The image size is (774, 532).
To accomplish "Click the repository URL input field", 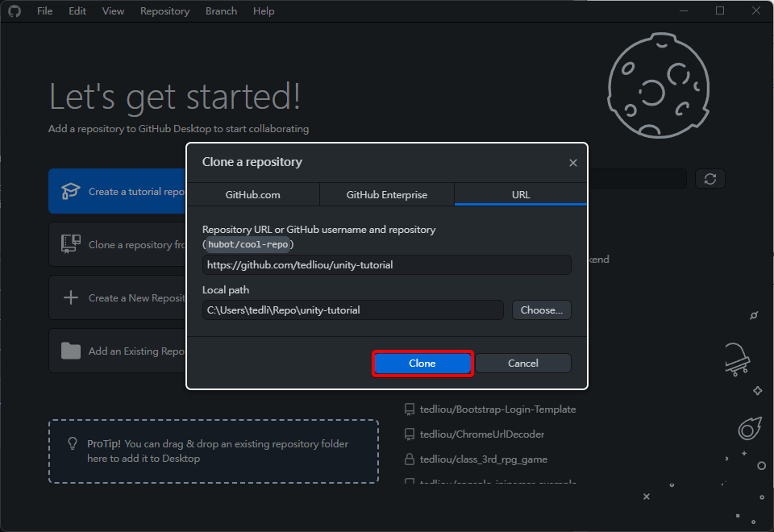I will click(386, 265).
